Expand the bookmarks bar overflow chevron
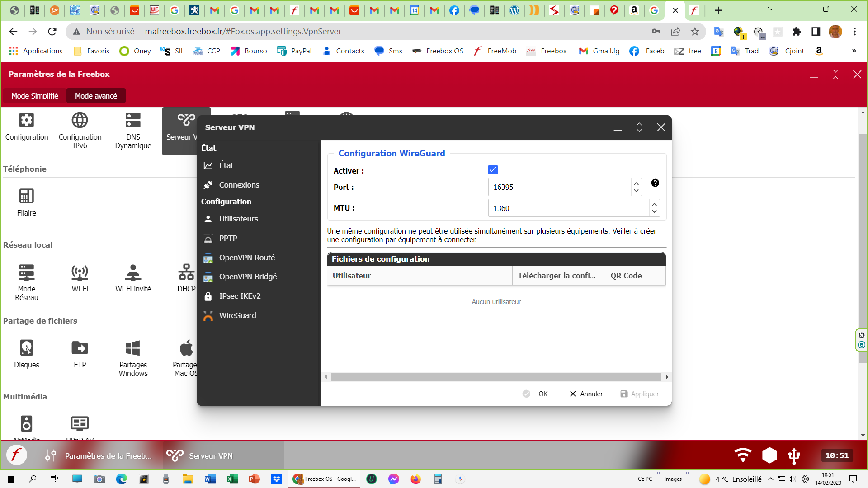 coord(854,51)
